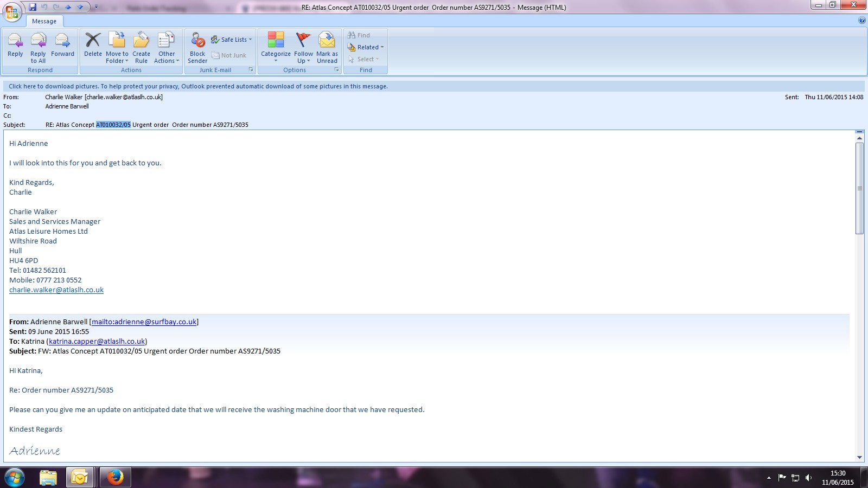Image resolution: width=868 pixels, height=488 pixels.
Task: Mark the message as Unread
Action: tap(327, 47)
